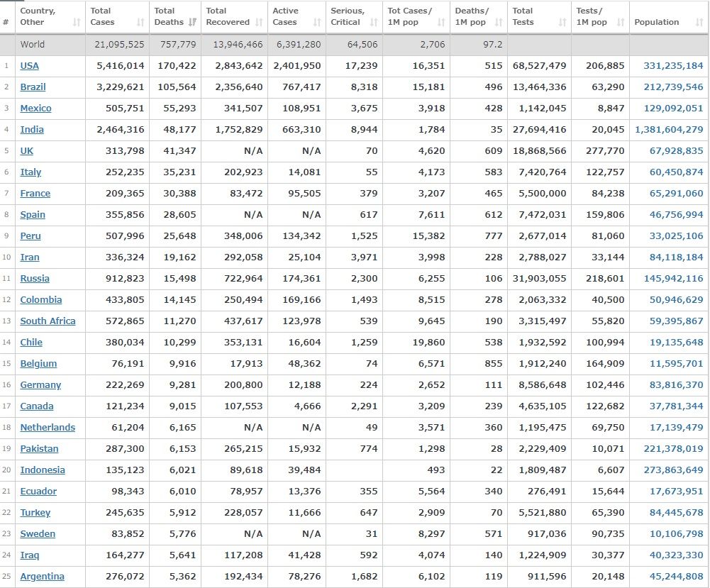Open the Netherlands country link
Viewport: 710px width, 588px height.
click(48, 428)
